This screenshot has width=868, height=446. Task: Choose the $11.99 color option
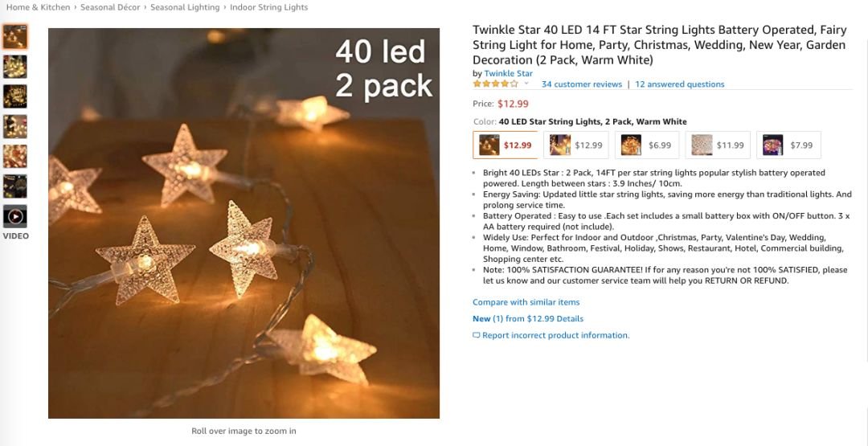[x=718, y=145]
